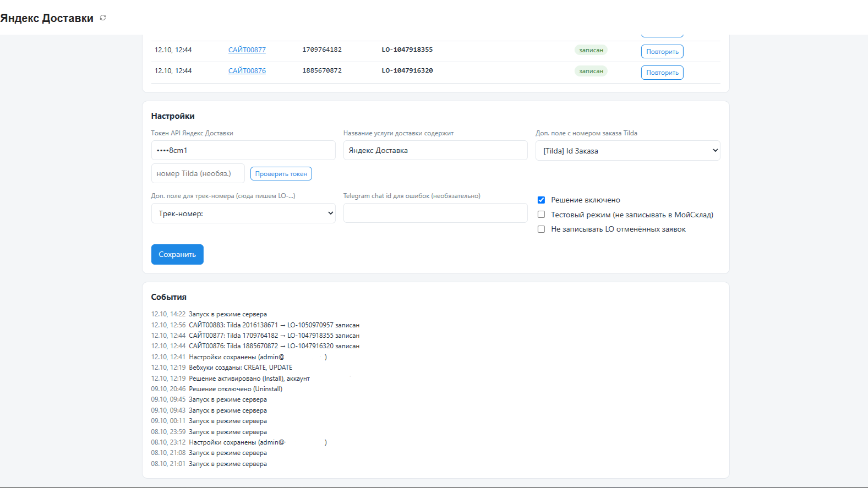
Task: Click Вебхуки созданы: CREATE, UPDATE event
Action: pos(222,368)
